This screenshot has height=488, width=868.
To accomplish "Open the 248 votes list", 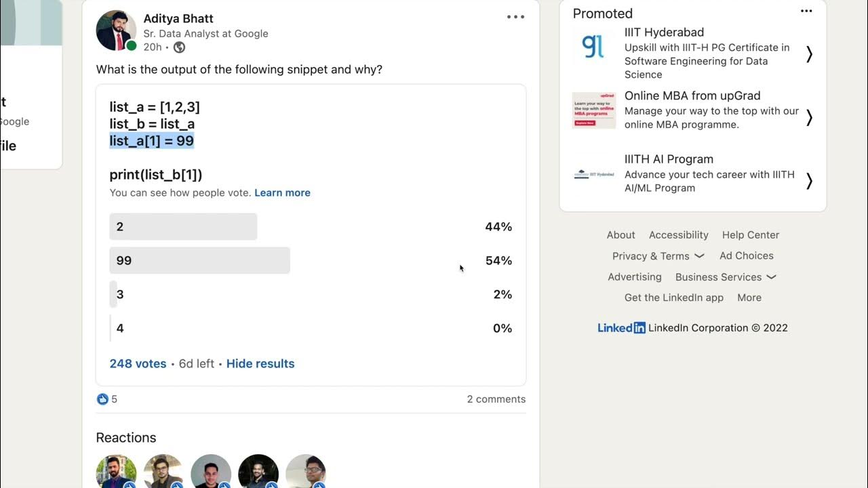I will [x=138, y=364].
